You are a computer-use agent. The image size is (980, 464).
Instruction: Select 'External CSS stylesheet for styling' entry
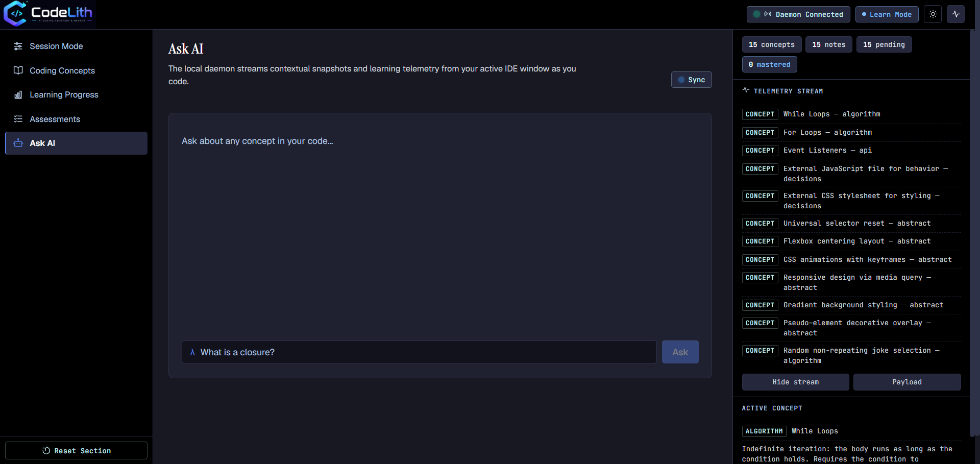(x=851, y=201)
